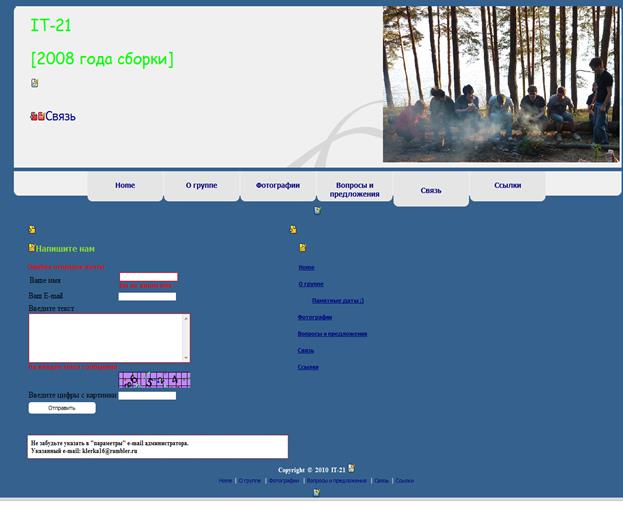Image resolution: width=623 pixels, height=507 pixels.
Task: Click the CAPTCHA digits image
Action: (x=154, y=380)
